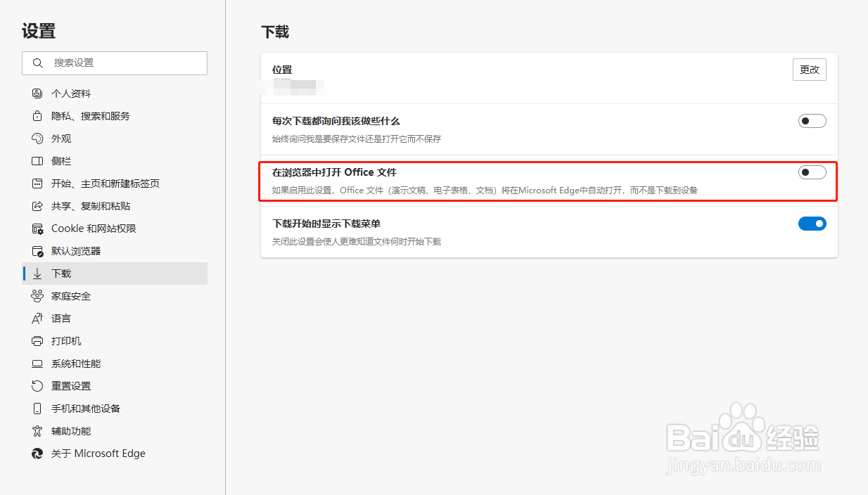Image resolution: width=868 pixels, height=495 pixels.
Task: Click the 外观 appearance palette icon
Action: coord(37,139)
